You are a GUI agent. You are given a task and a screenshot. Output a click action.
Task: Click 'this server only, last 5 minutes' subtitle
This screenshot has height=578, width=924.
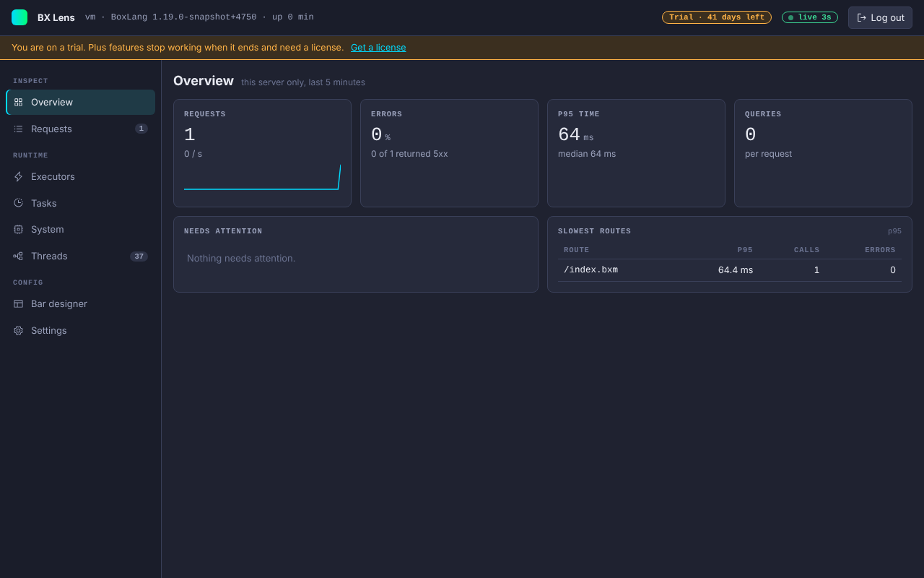pos(303,82)
